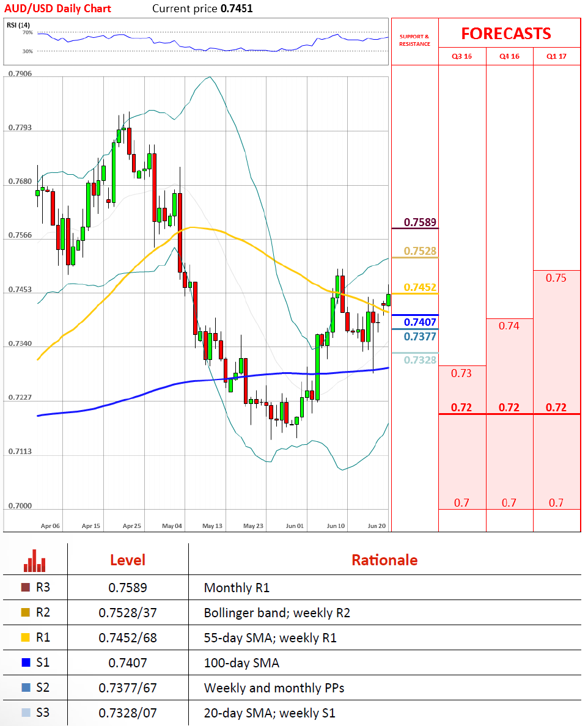Click the R1 yellow color swatch
The height and width of the screenshot is (726, 588).
[26, 637]
